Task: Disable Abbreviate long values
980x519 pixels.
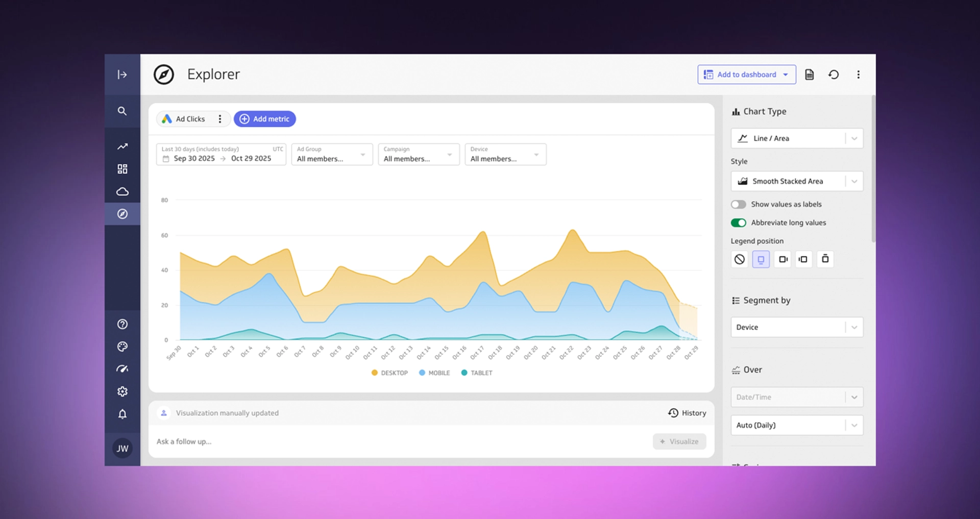Action: point(738,223)
